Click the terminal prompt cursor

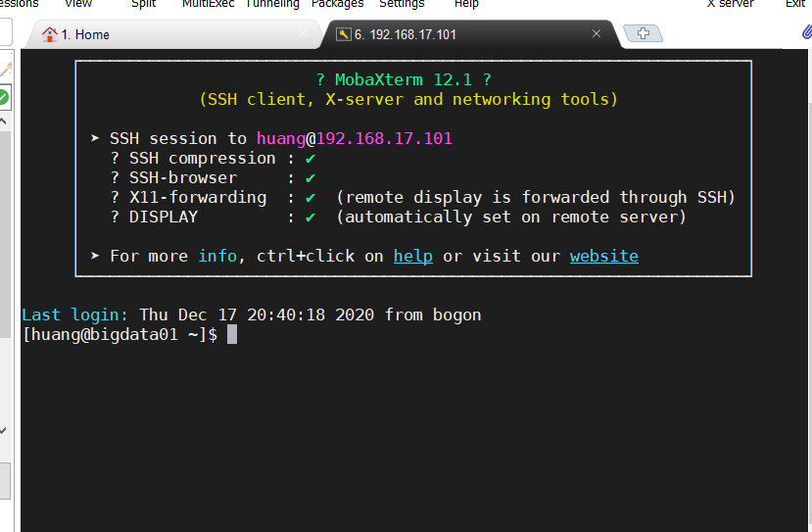(232, 334)
